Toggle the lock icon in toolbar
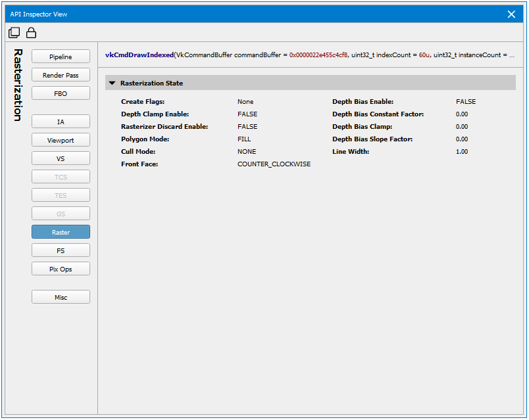Image resolution: width=529 pixels, height=420 pixels. tap(31, 33)
